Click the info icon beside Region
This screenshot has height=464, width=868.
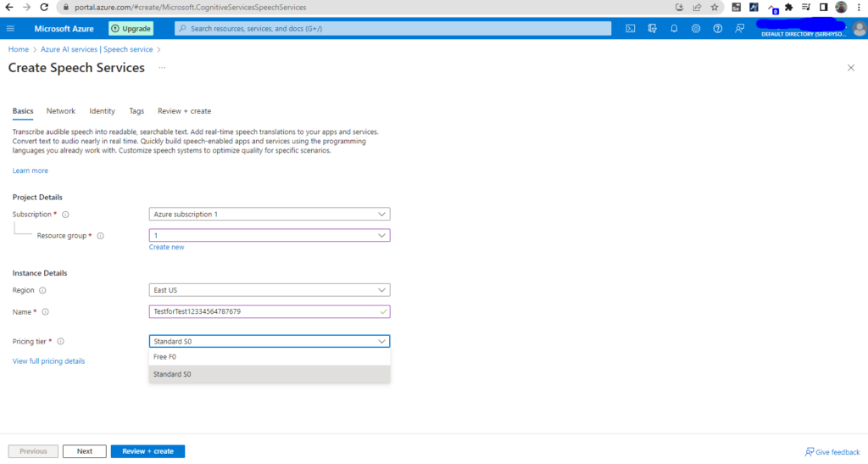(42, 290)
